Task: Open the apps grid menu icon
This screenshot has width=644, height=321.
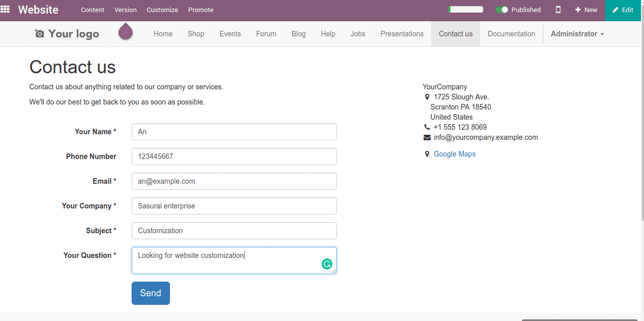Action: (5, 10)
